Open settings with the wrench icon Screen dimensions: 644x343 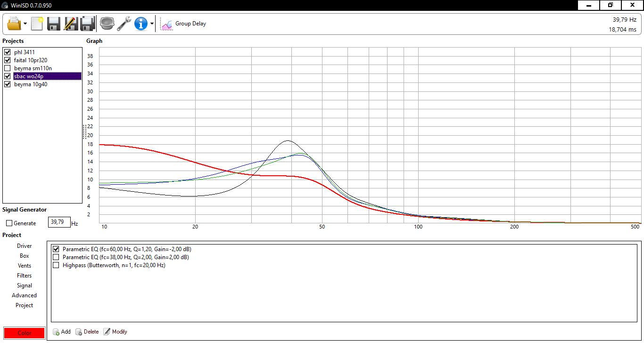(x=124, y=24)
